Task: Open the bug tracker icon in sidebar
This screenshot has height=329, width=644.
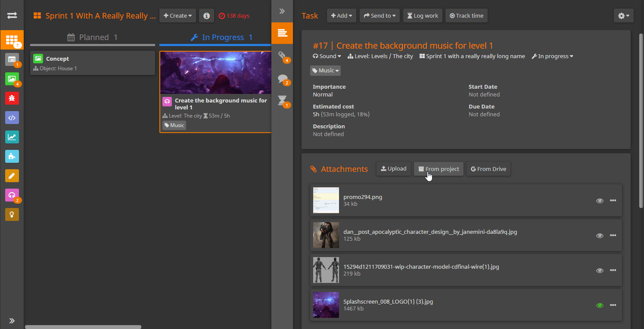Action: point(12,98)
